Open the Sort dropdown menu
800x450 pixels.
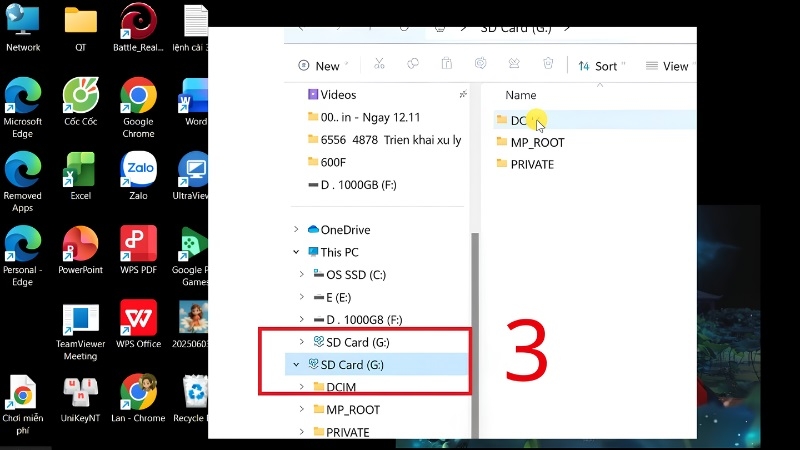602,66
